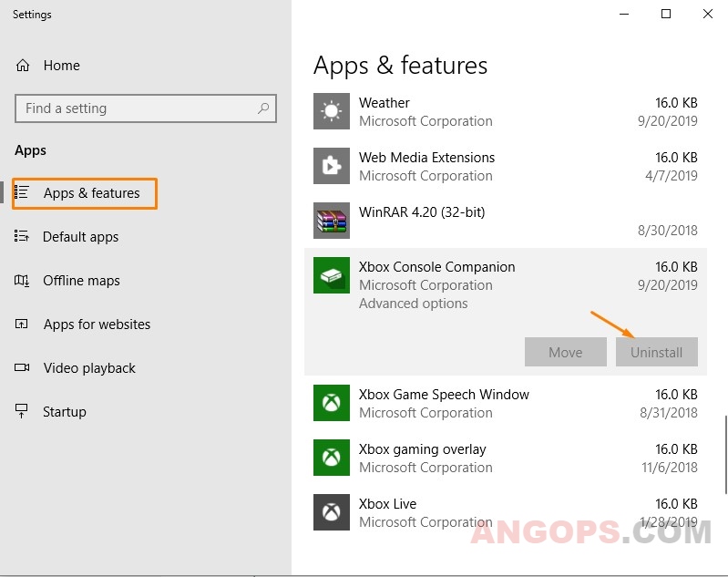Focus the Find a setting box
Image resolution: width=728 pixels, height=577 pixels.
146,108
